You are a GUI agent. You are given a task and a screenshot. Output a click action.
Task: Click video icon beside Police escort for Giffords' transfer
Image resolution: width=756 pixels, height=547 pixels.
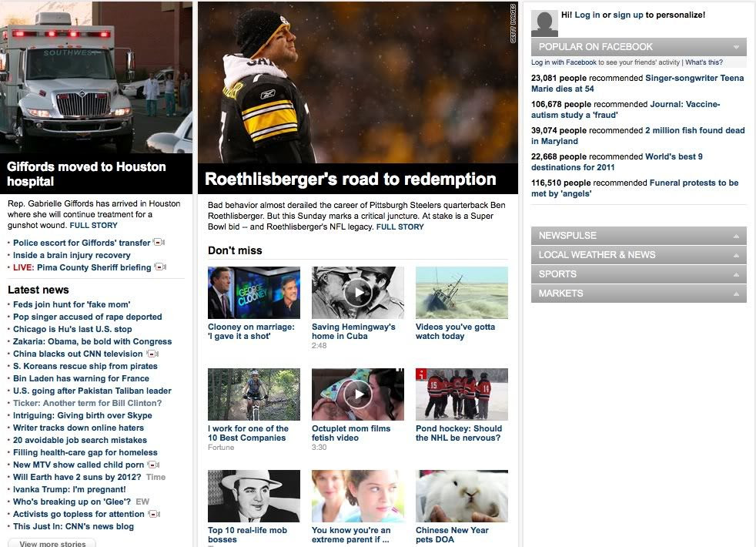(159, 243)
